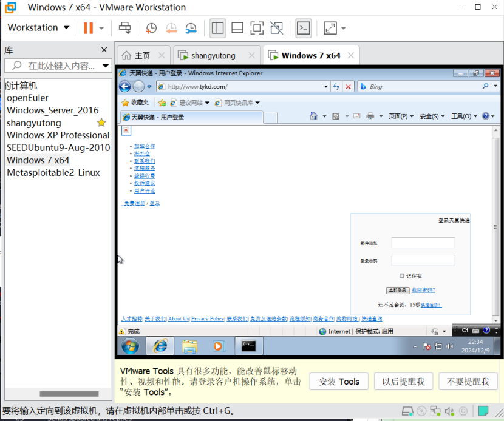504x421 pixels.
Task: Click the 立即登录 login button
Action: coord(398,291)
